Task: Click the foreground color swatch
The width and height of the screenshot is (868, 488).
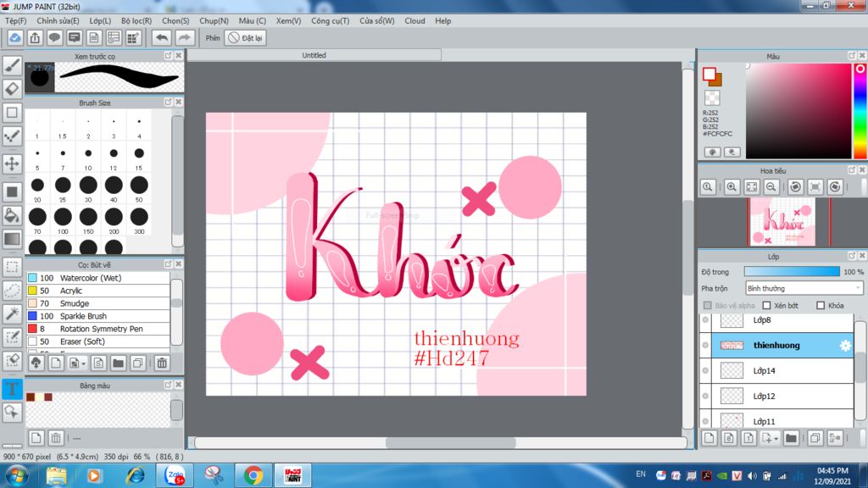Action: pyautogui.click(x=709, y=75)
